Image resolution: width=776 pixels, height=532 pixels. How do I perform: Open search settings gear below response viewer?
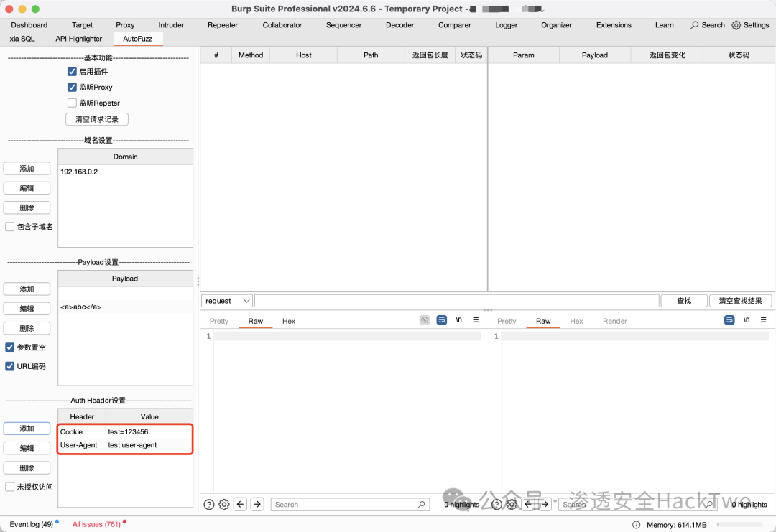pos(512,504)
